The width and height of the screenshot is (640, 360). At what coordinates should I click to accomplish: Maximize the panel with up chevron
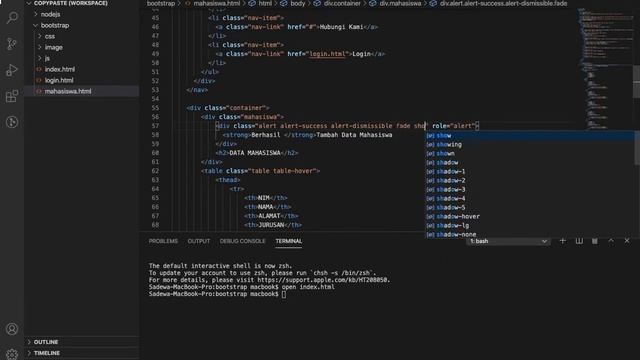(611, 241)
